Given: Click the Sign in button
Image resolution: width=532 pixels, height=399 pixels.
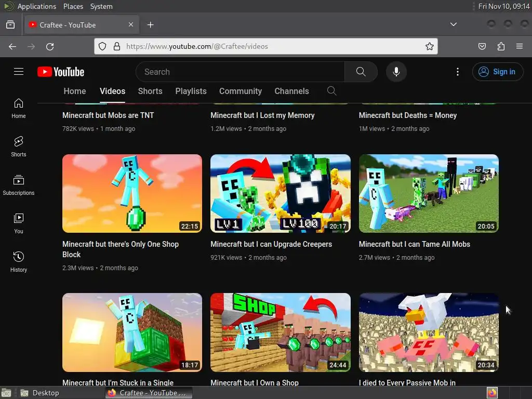Looking at the screenshot, I should [x=497, y=72].
